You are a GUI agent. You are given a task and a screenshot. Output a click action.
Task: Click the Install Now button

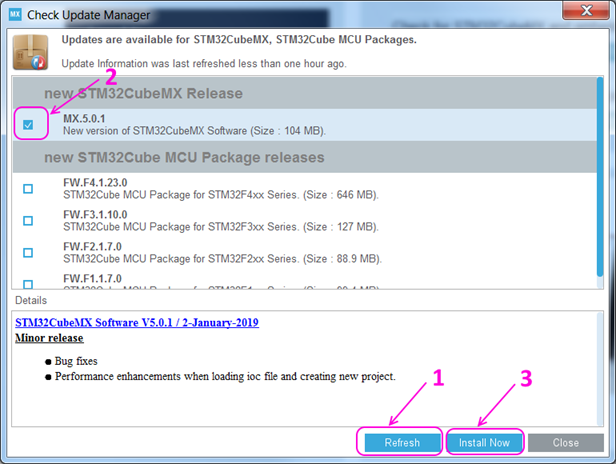click(484, 443)
